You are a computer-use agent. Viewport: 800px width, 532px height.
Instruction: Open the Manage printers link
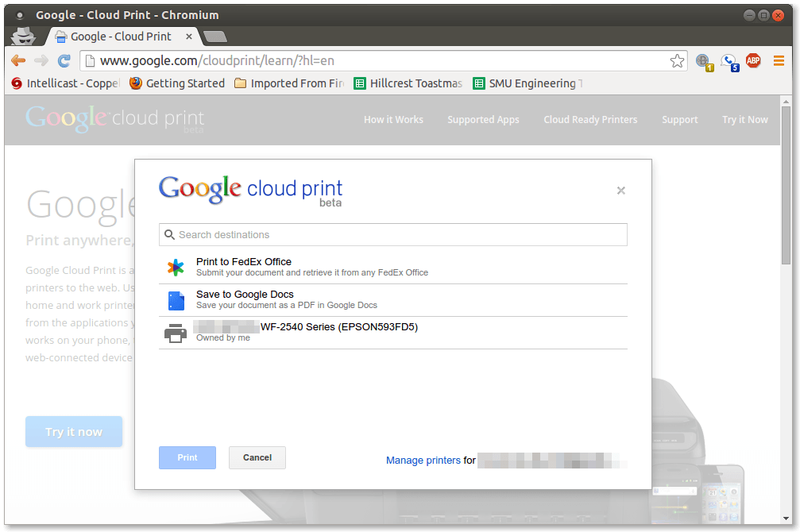pyautogui.click(x=423, y=460)
